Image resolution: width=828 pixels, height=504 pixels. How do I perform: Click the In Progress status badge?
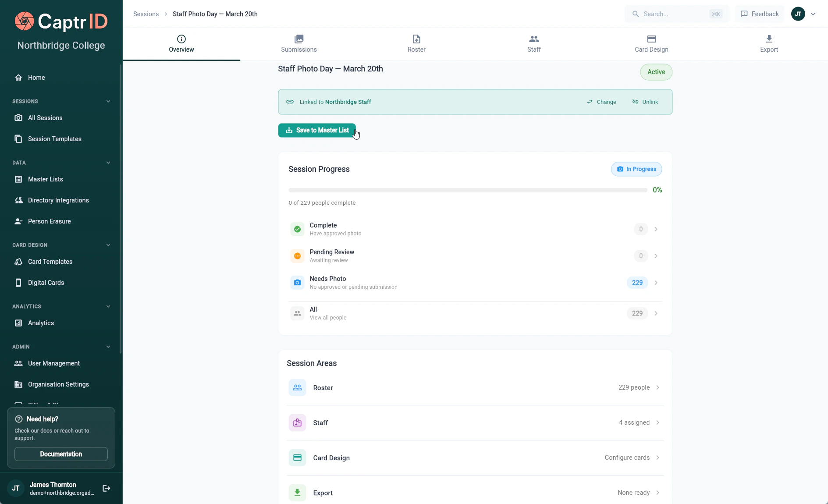point(636,169)
